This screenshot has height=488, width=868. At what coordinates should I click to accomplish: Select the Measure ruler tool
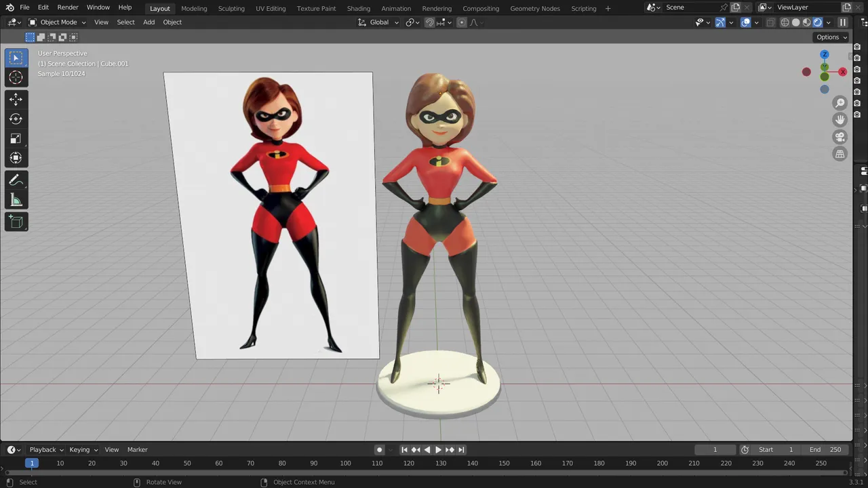[16, 200]
